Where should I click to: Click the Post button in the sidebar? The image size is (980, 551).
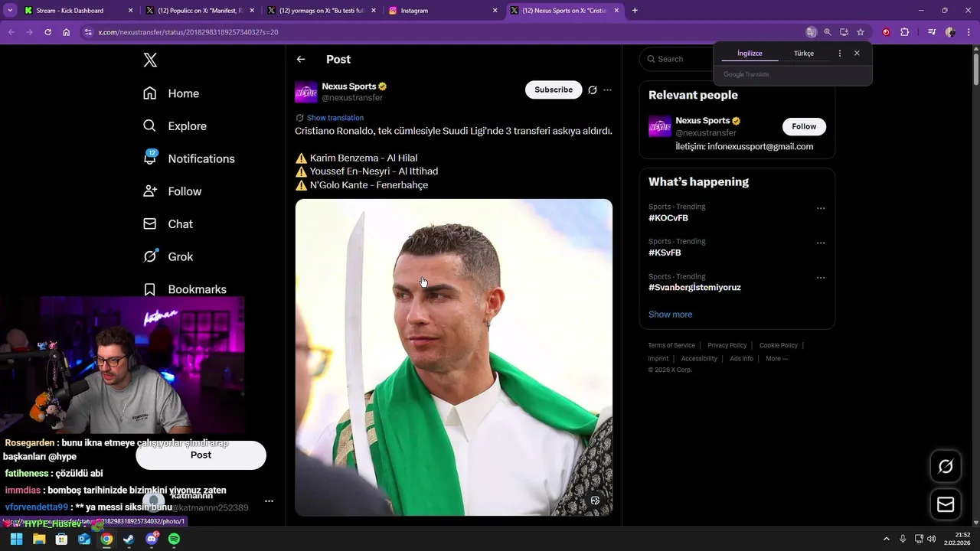(x=201, y=455)
